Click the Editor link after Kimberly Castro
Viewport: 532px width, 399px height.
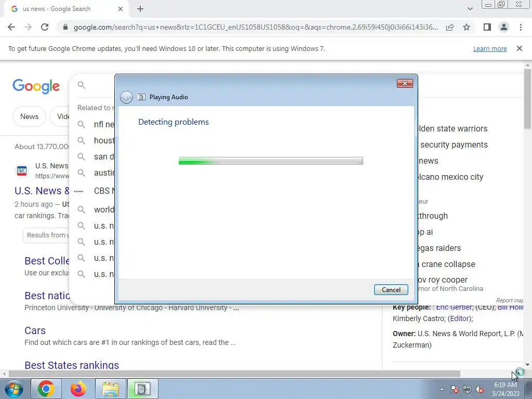tap(460, 318)
